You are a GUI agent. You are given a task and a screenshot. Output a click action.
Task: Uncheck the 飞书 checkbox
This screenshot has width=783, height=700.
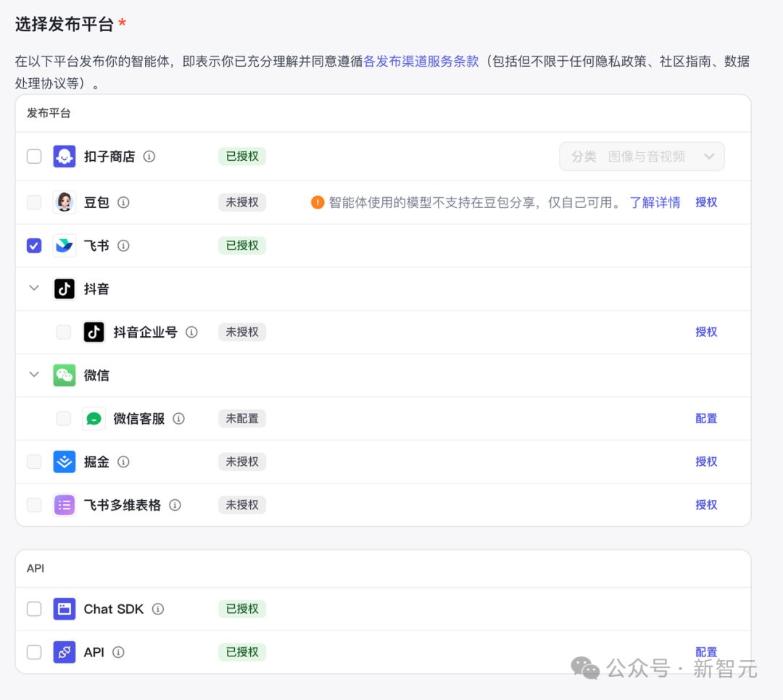coord(34,245)
